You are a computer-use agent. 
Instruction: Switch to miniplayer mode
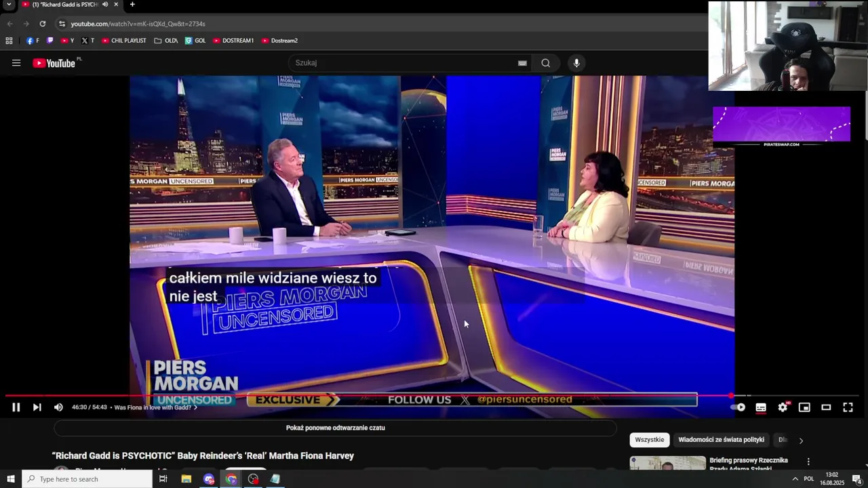(804, 407)
